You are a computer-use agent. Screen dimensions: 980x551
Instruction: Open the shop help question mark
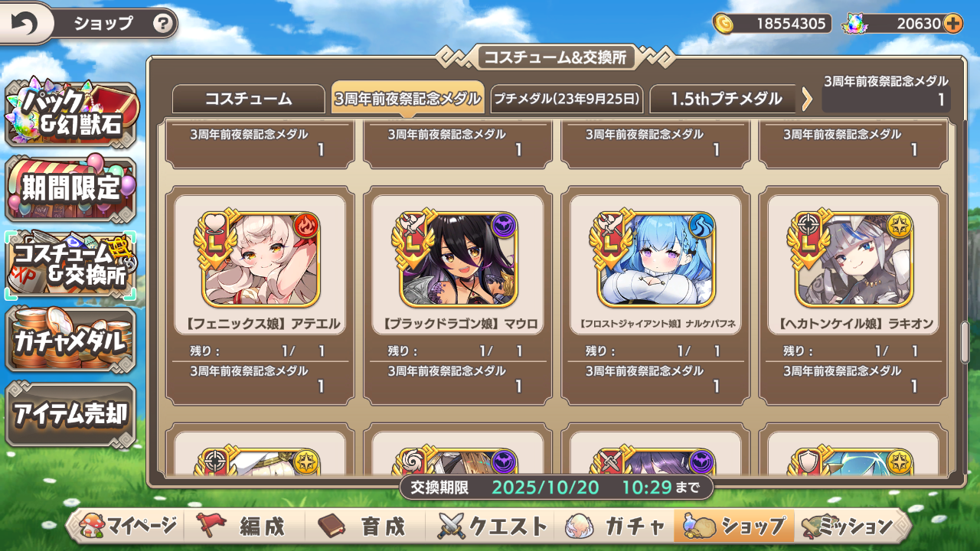pyautogui.click(x=162, y=24)
